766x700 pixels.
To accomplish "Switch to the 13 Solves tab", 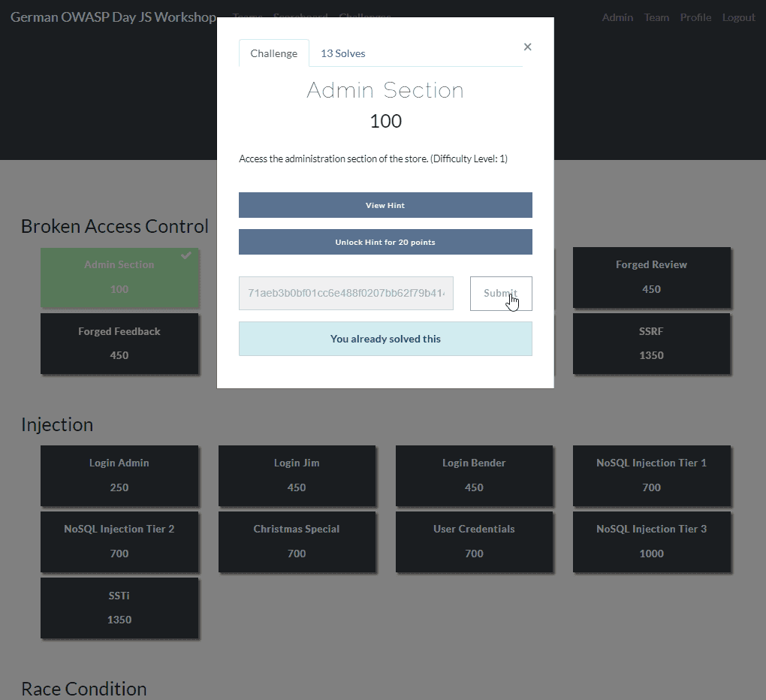I will [343, 53].
